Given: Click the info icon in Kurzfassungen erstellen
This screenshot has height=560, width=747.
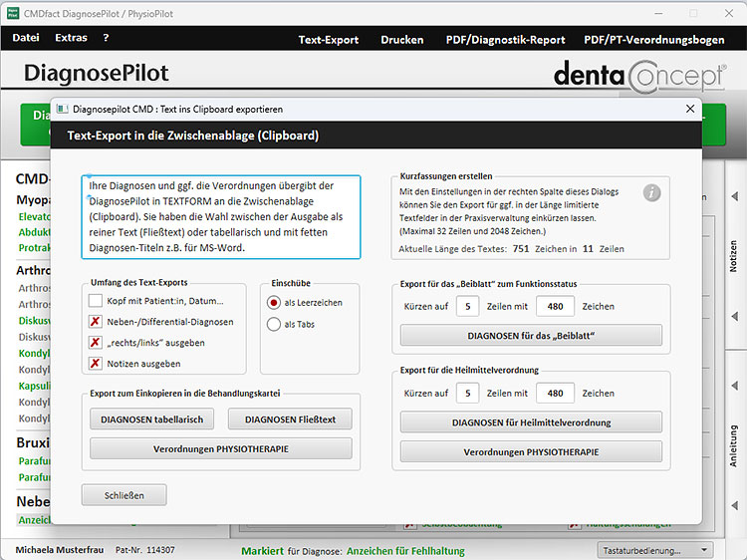Looking at the screenshot, I should [x=651, y=193].
